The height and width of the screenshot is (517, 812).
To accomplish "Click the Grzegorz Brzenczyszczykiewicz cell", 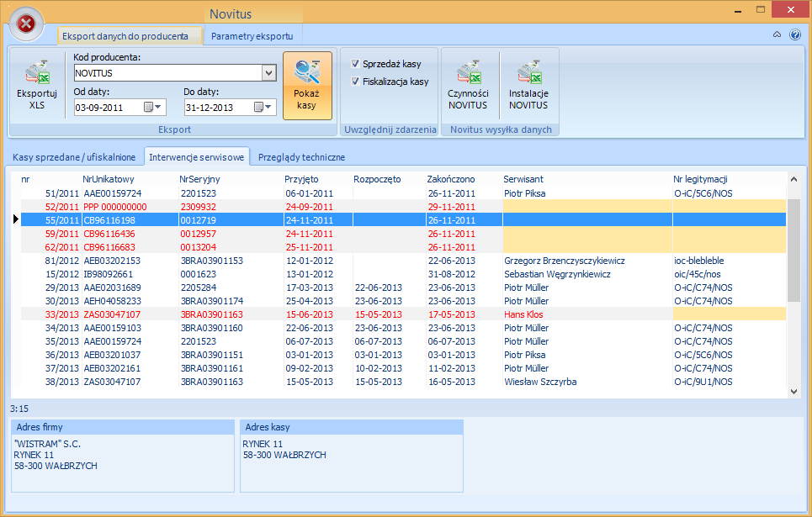I will pyautogui.click(x=565, y=261).
